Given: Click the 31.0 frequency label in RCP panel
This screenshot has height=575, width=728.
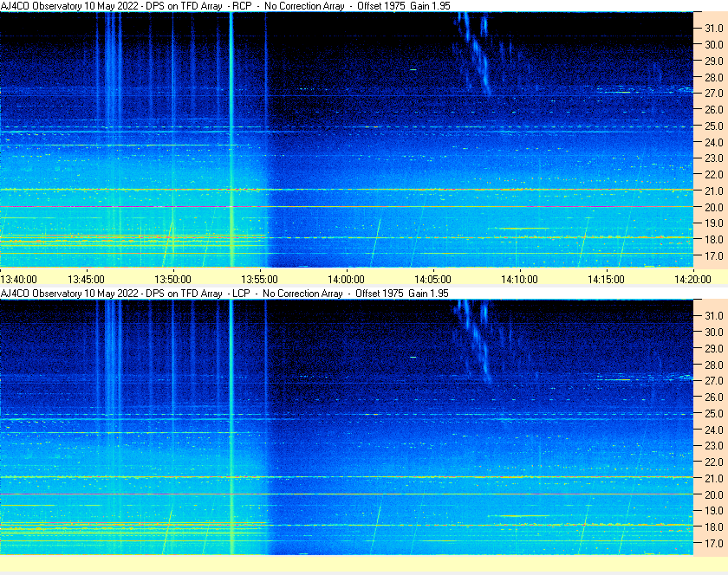Looking at the screenshot, I should 714,29.
